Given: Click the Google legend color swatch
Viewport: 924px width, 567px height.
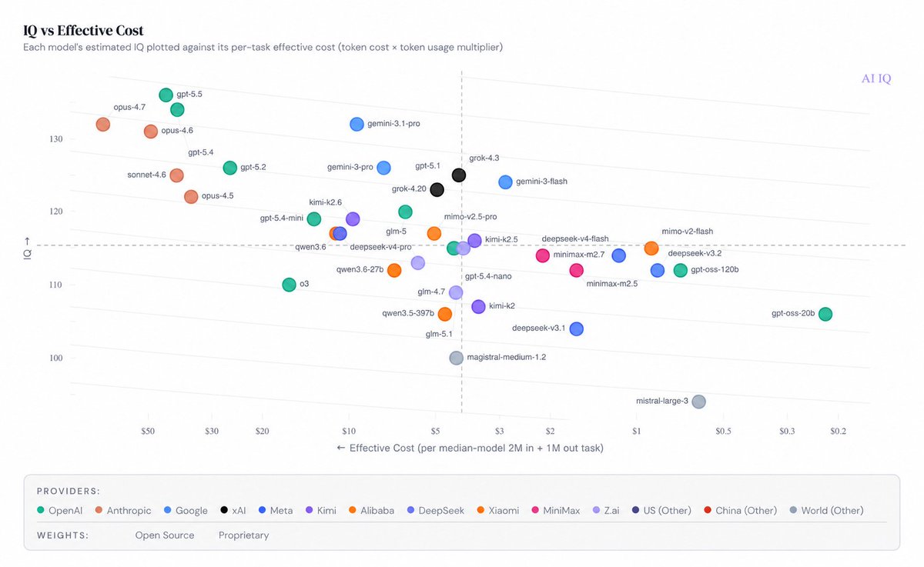Looking at the screenshot, I should (x=168, y=511).
